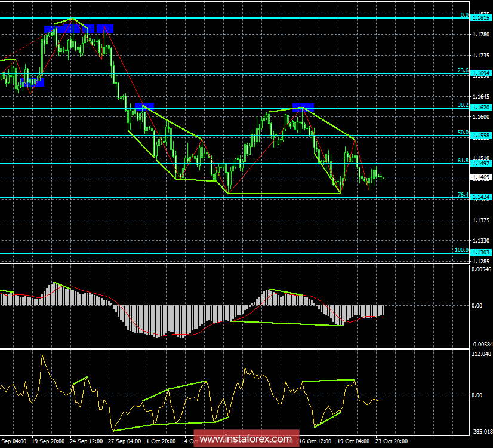The width and height of the screenshot is (493, 448).
Task: Click the 27 Sep 04:00 time axis label
Action: coord(125,442)
